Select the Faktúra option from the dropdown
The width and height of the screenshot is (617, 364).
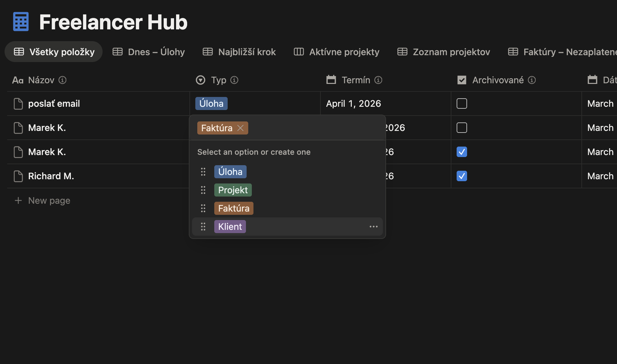point(234,208)
